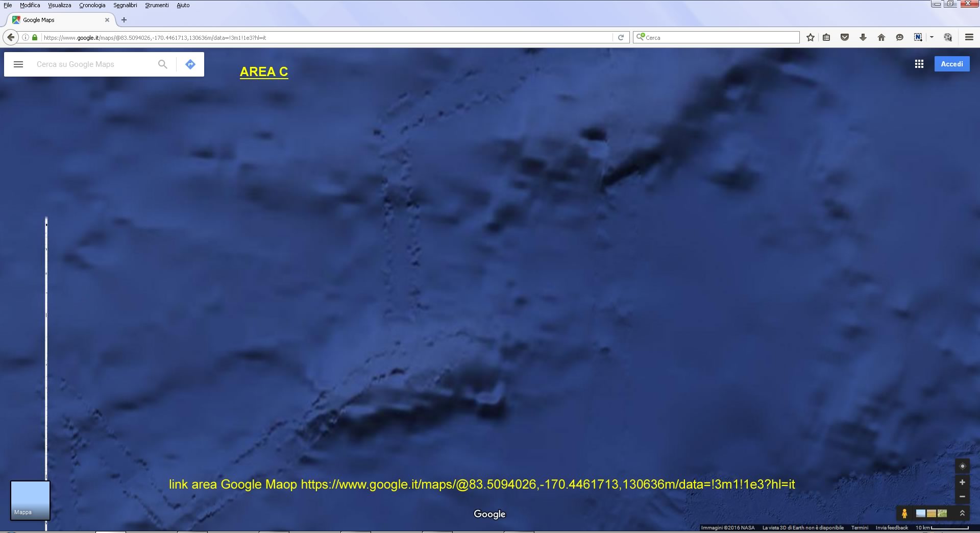Viewport: 980px width, 533px height.
Task: Click Invia feedback link
Action: point(892,528)
